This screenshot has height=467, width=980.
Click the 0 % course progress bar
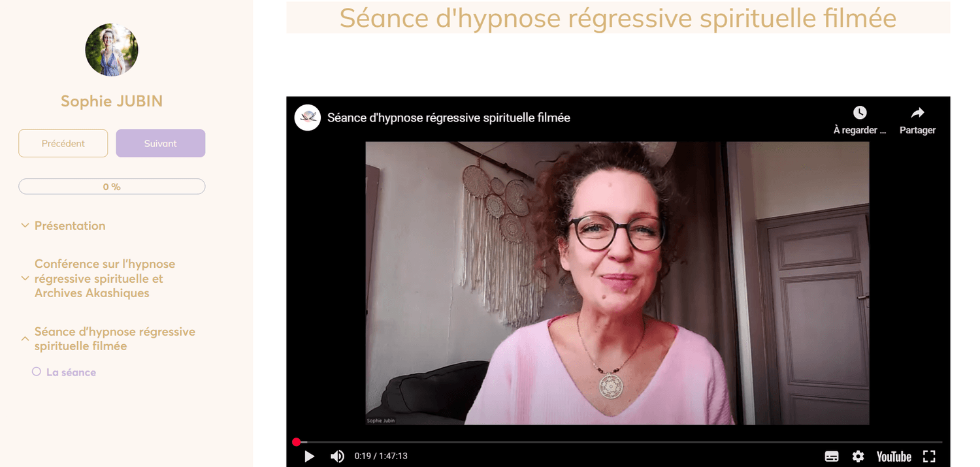tap(112, 187)
